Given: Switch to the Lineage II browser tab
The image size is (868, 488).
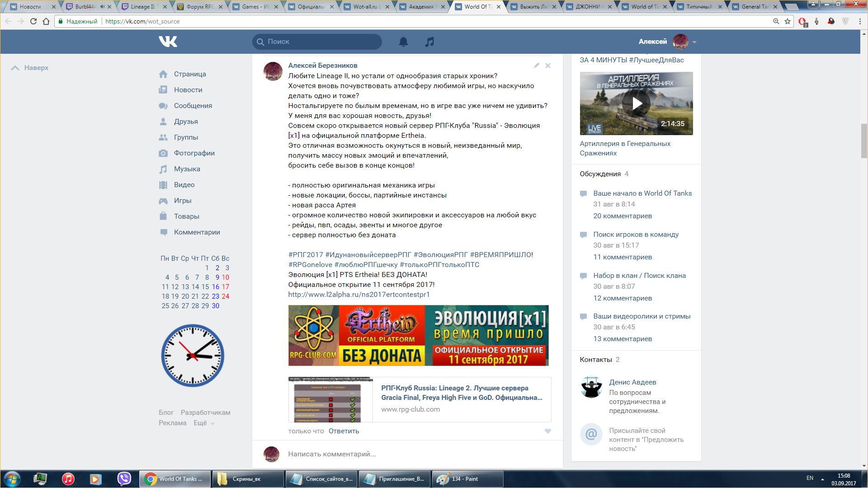Looking at the screenshot, I should pyautogui.click(x=143, y=7).
